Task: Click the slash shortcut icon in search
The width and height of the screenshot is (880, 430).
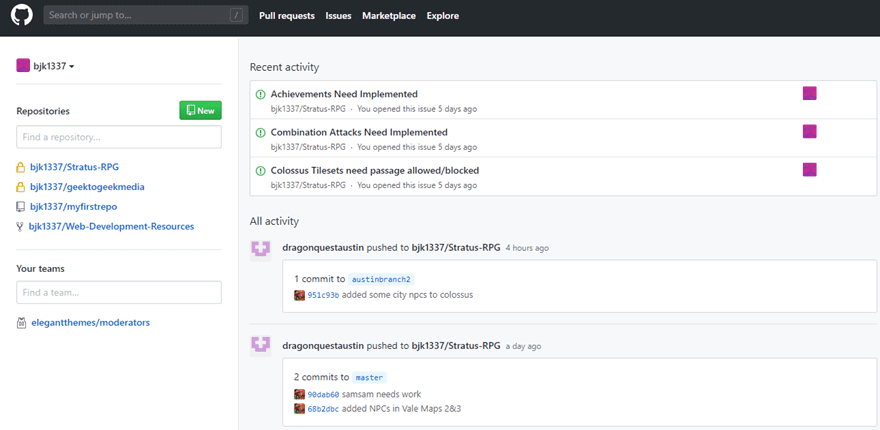Action: (236, 16)
